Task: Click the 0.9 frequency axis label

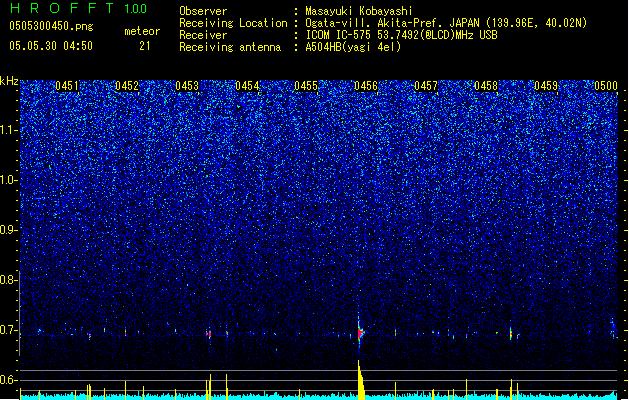Action: [x=8, y=230]
